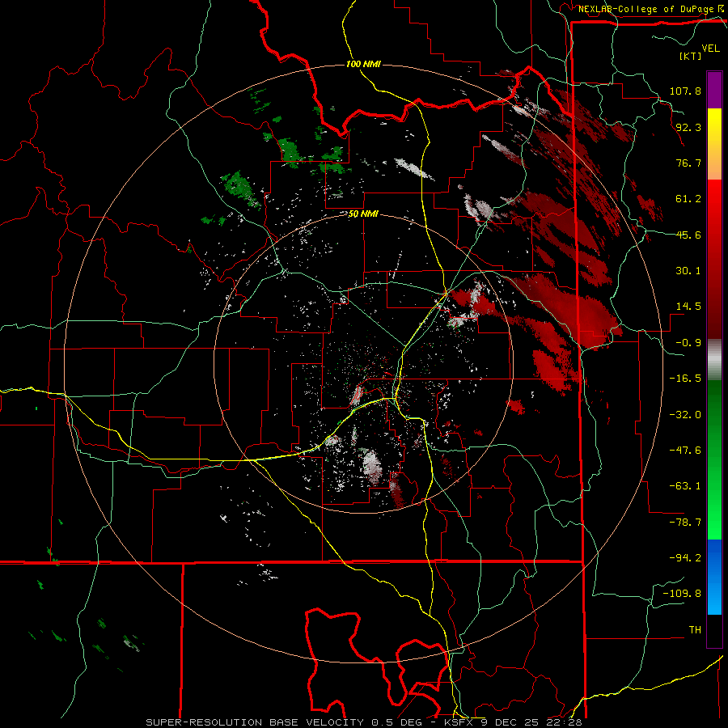
Task: Click the Super-Resolution Base Velocity caption
Action: (x=363, y=722)
